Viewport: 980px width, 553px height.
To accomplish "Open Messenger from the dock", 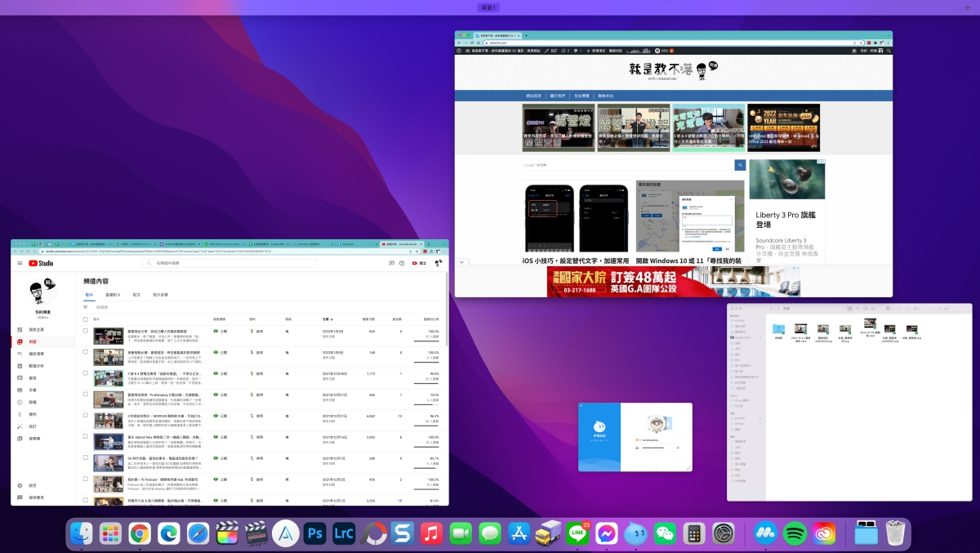I will point(606,534).
